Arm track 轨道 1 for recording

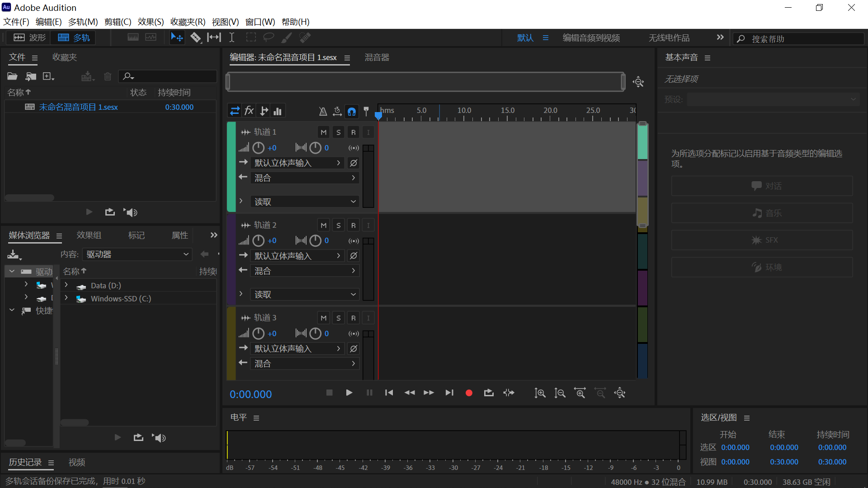click(x=354, y=132)
